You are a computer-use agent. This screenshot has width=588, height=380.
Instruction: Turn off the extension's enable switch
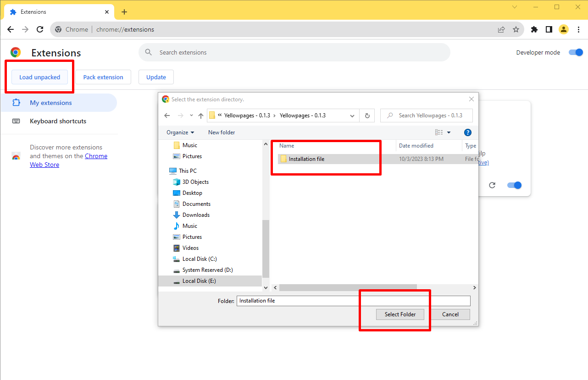click(514, 185)
